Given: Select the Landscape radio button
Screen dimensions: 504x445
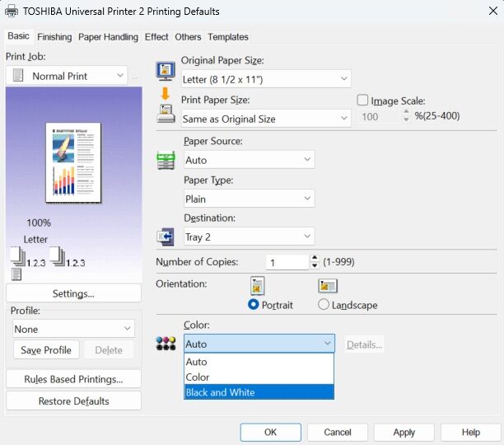Looking at the screenshot, I should pyautogui.click(x=324, y=305).
